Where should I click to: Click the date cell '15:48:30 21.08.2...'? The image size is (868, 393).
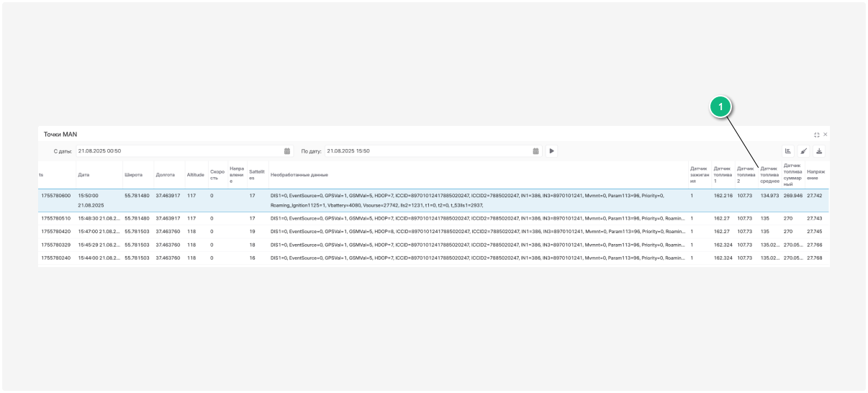99,218
